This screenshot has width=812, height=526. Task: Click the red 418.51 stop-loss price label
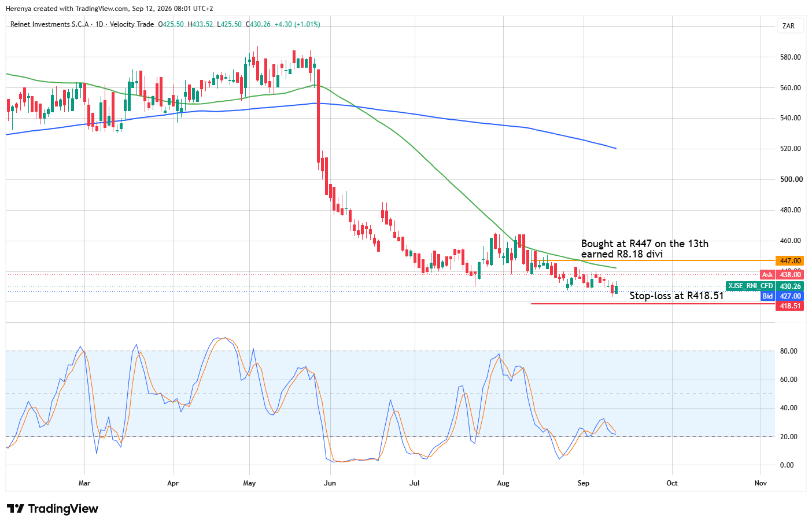click(789, 306)
